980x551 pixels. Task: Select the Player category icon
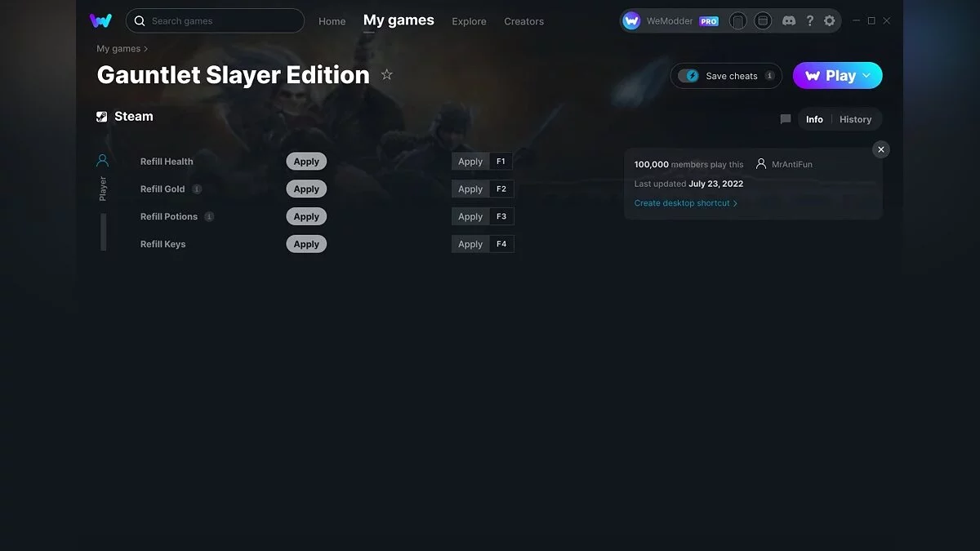[102, 161]
